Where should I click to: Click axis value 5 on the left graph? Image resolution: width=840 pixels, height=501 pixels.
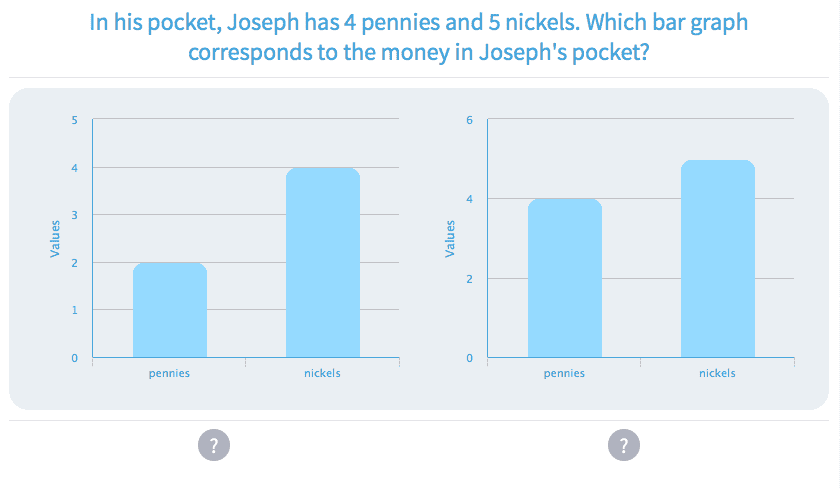coord(74,120)
